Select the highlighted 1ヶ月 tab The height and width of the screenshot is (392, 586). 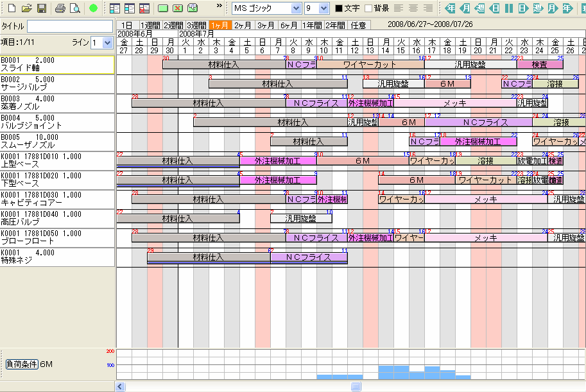pos(220,25)
